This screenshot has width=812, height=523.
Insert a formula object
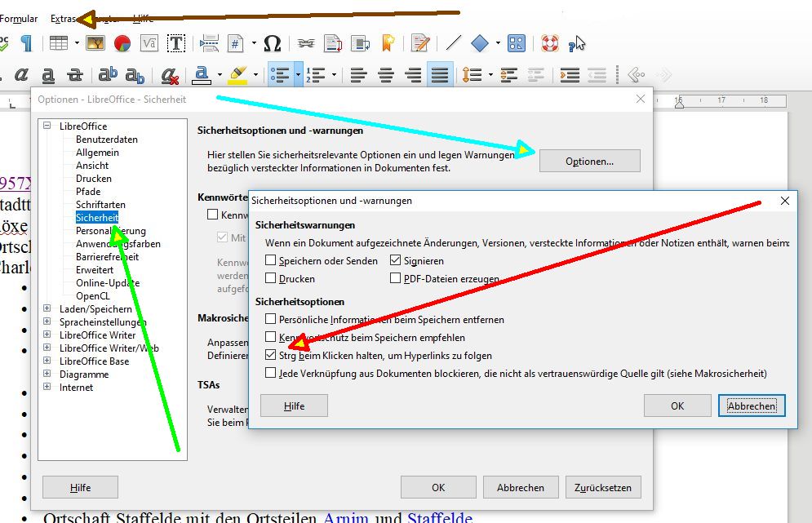click(x=149, y=43)
